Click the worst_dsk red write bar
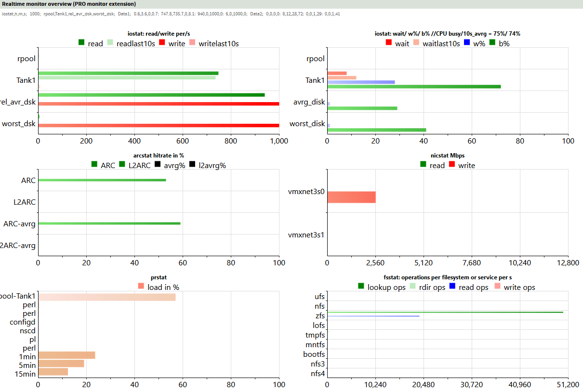Viewport: 583px width, 392px height. 159,125
